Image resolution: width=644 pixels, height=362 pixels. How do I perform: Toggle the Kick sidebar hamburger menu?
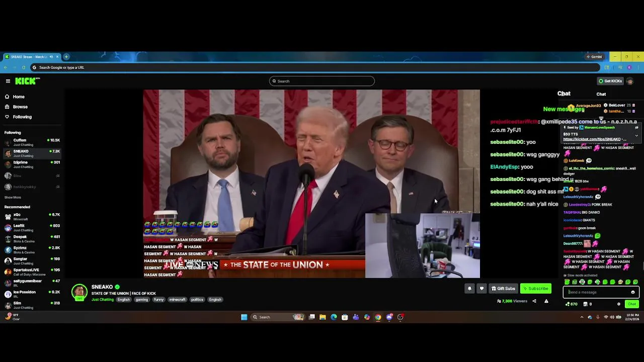tap(8, 81)
